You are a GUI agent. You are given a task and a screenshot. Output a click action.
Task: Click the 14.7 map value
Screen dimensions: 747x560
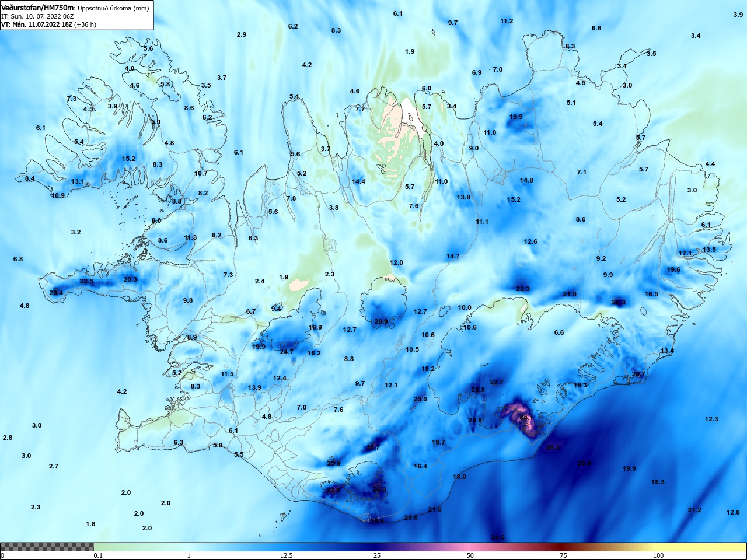(453, 256)
